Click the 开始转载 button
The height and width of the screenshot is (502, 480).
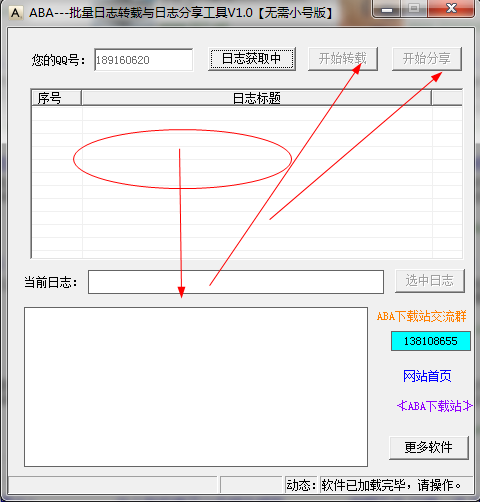tap(343, 59)
